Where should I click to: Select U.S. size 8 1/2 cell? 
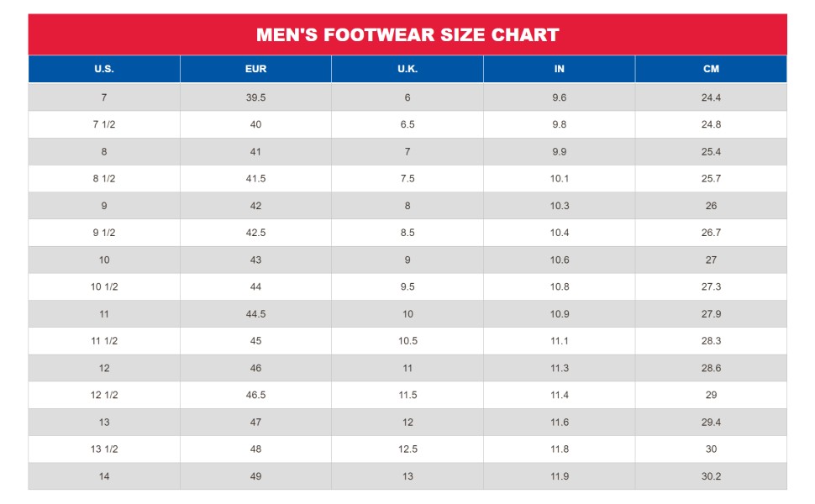tap(104, 179)
